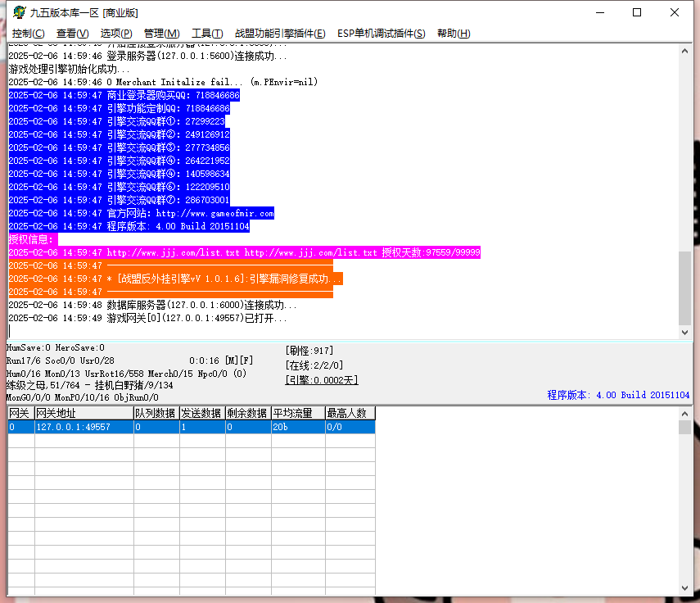Click the 练级之母 挂机白野猪 status line
Image resolution: width=700 pixels, height=603 pixels.
(x=90, y=385)
